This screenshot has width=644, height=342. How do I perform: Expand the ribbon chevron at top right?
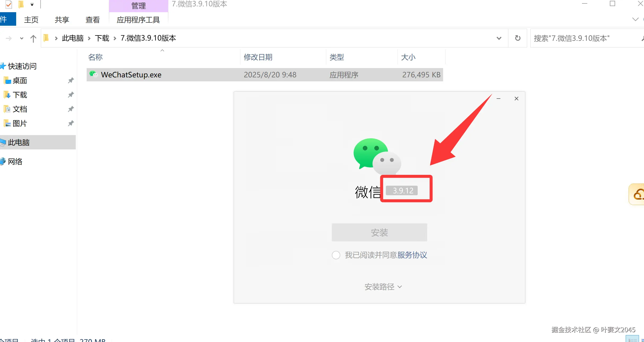(x=635, y=19)
